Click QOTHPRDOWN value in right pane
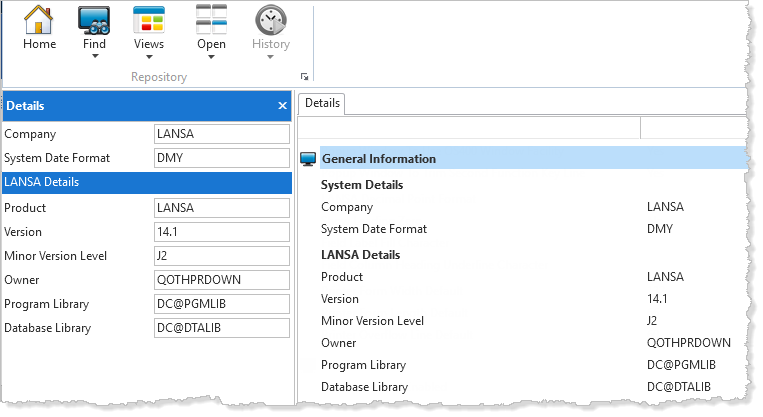The width and height of the screenshot is (763, 417). 689,343
